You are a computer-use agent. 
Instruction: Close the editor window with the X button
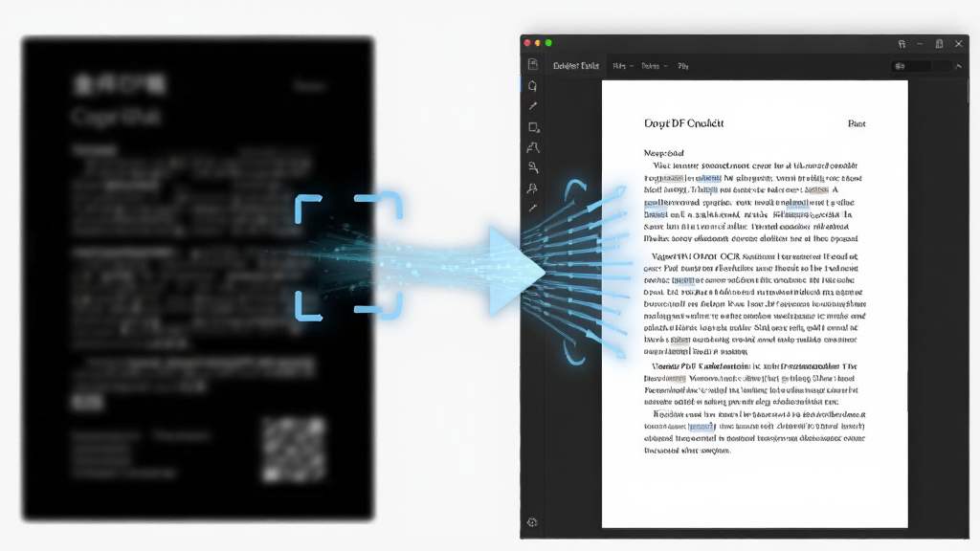coord(958,44)
